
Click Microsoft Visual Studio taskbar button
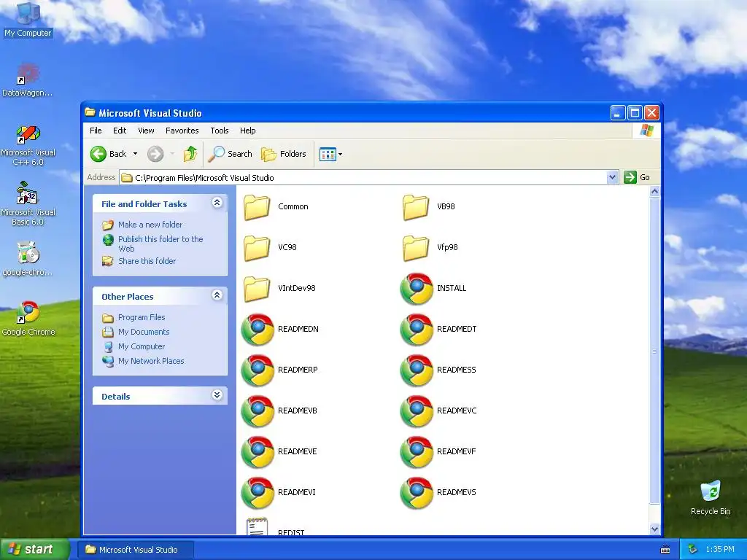136,550
